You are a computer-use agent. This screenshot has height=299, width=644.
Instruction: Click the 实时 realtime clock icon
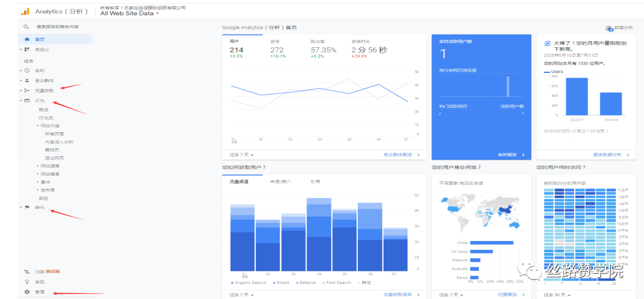tap(27, 71)
